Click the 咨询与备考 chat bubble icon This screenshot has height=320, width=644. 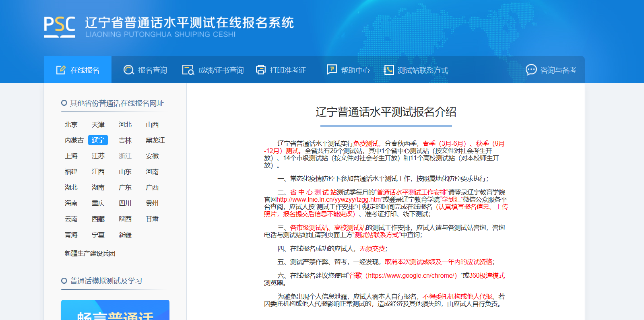coord(531,70)
